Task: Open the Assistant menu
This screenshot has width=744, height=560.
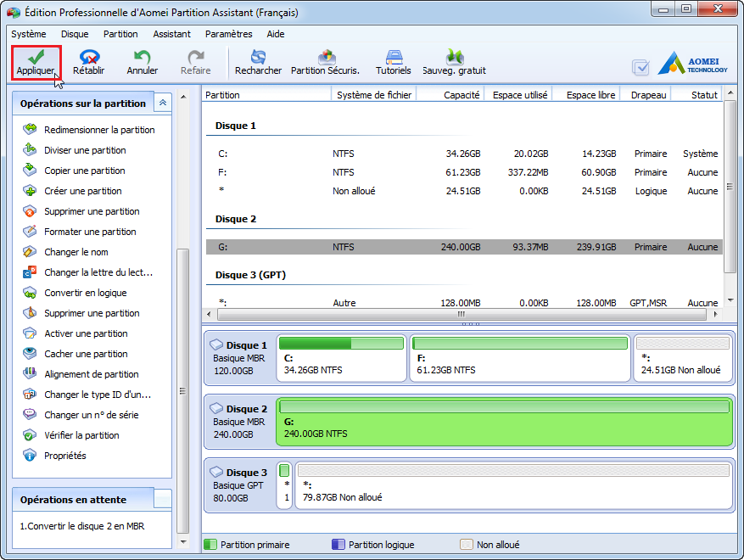Action: click(171, 34)
